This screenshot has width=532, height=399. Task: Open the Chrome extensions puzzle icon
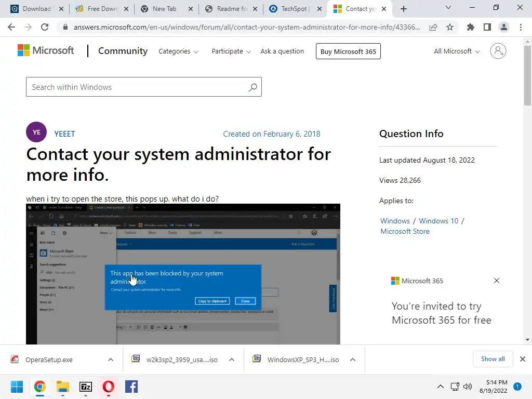(471, 27)
